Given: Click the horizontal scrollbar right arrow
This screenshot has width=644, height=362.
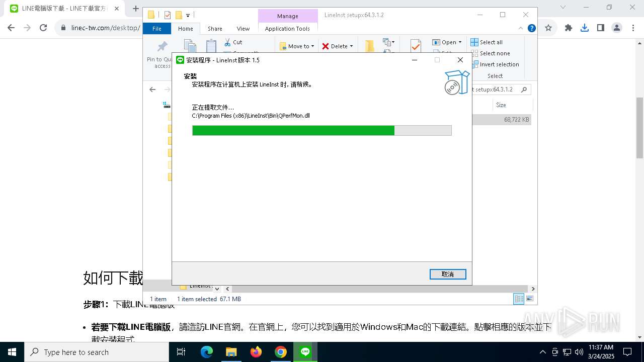Looking at the screenshot, I should (533, 289).
